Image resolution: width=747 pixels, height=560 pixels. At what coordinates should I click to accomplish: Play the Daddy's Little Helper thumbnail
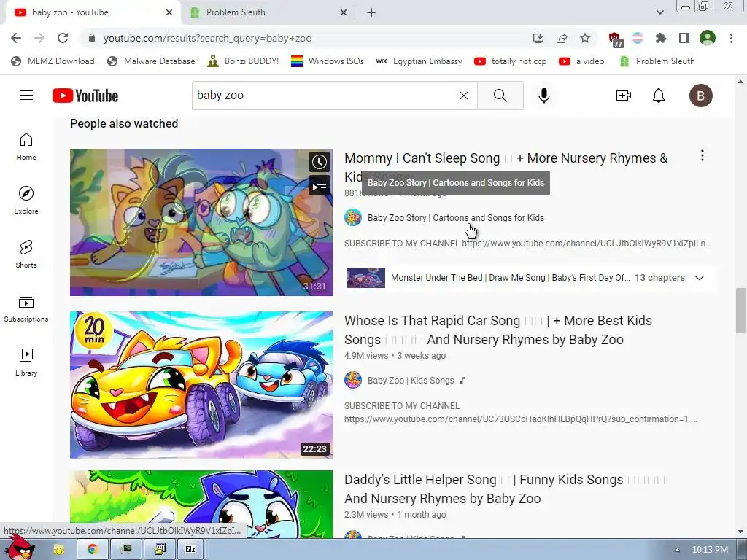(x=201, y=505)
